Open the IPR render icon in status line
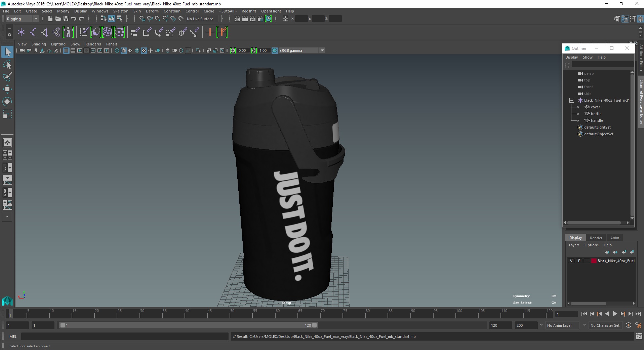Screen dimensions: 644x350 point(253,19)
